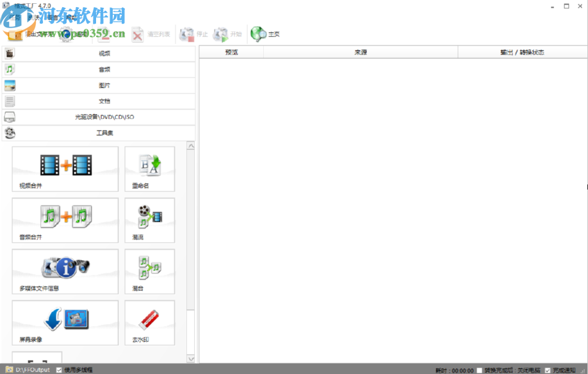
Task: Open the 多媒体文件信息 tool
Action: point(65,272)
